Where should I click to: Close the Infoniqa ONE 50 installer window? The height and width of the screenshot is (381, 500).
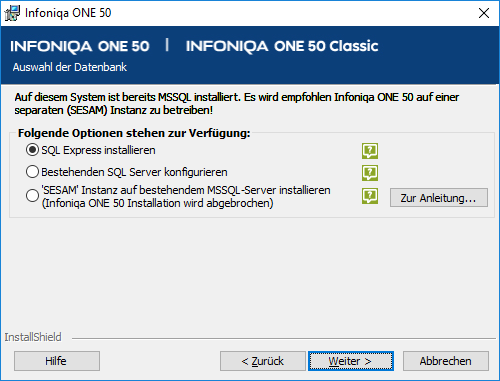click(x=484, y=13)
